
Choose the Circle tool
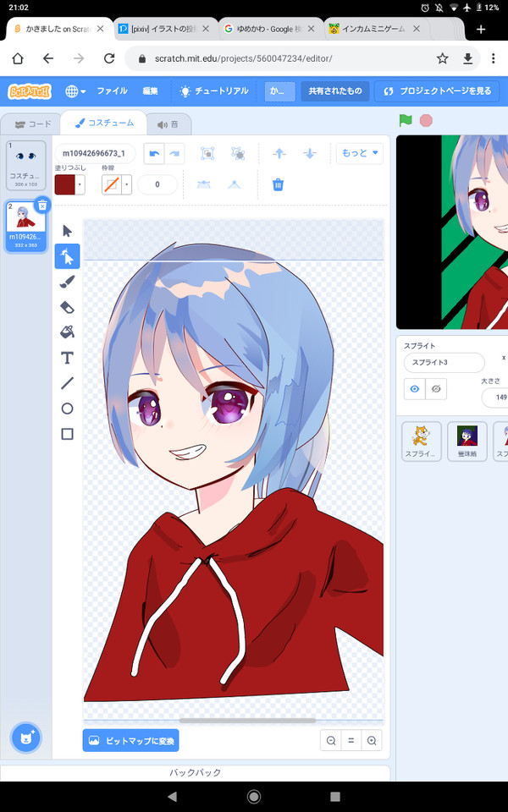(68, 409)
